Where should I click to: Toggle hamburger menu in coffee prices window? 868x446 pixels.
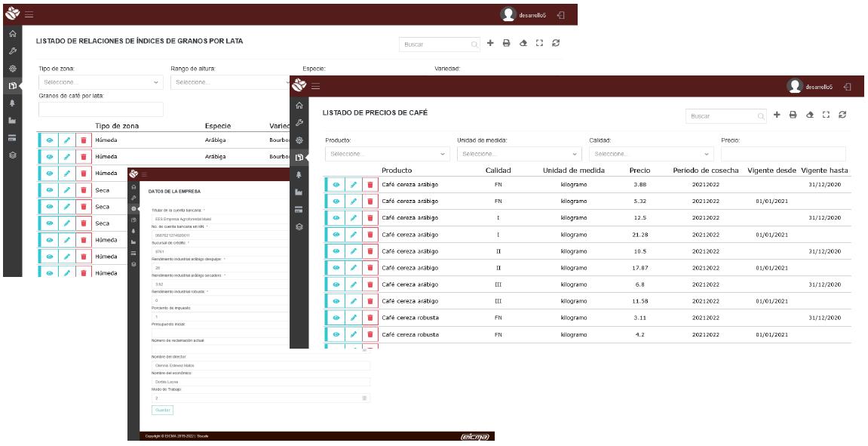[x=315, y=87]
